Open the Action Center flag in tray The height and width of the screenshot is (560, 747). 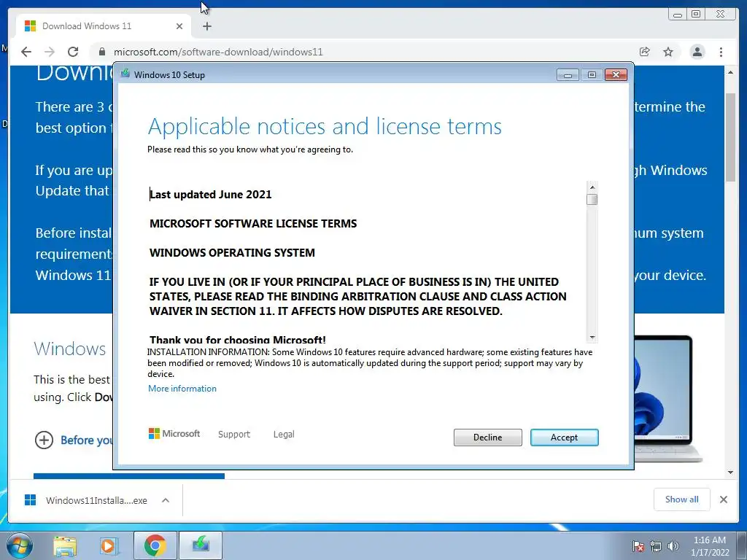(638, 546)
